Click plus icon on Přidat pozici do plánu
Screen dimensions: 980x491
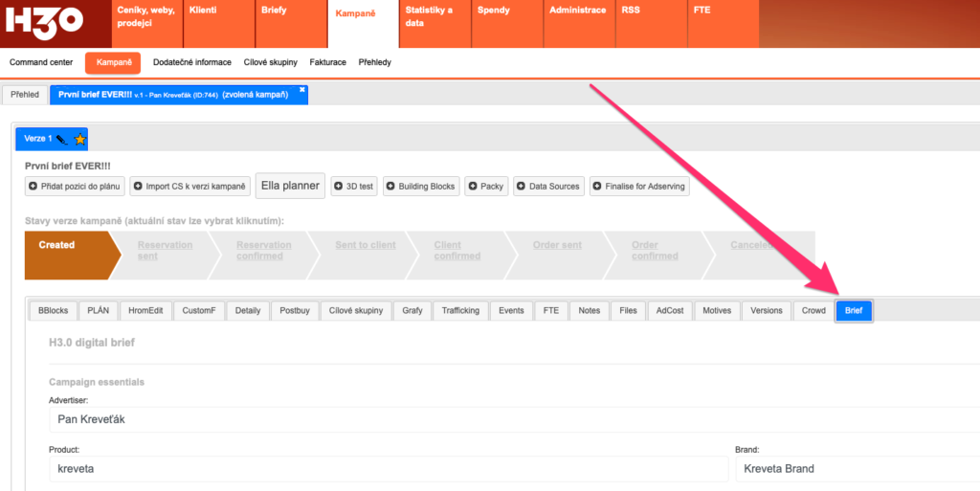click(33, 186)
